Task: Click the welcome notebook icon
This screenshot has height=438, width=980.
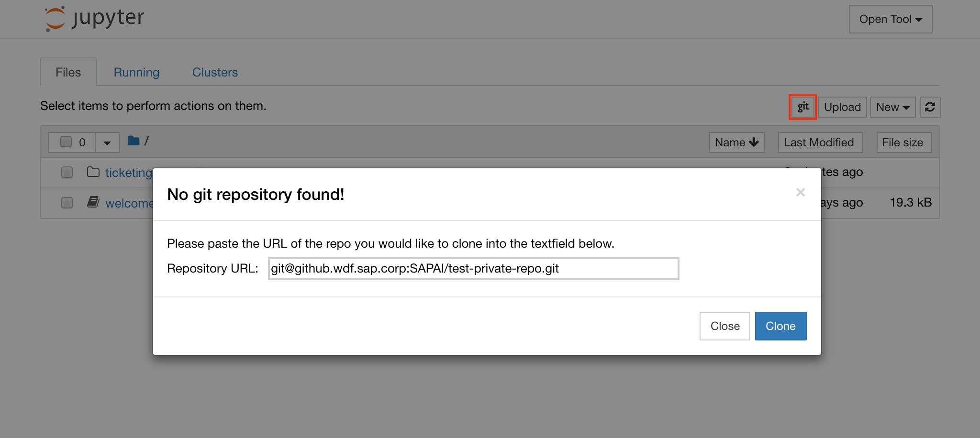Action: tap(93, 202)
